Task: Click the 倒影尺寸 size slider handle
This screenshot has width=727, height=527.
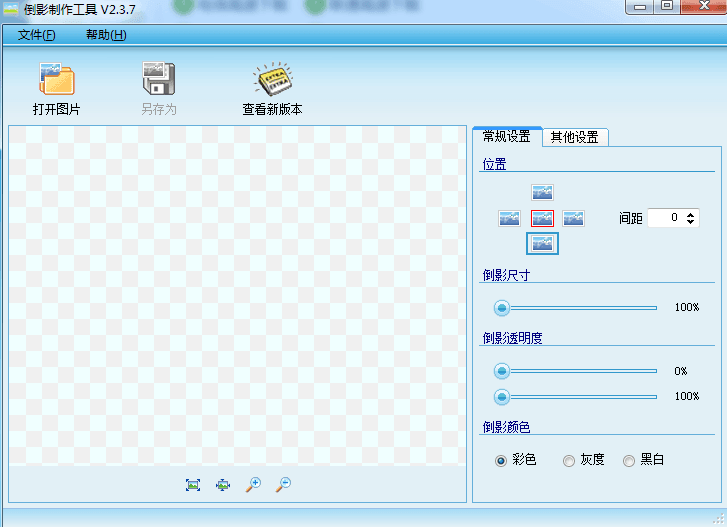Action: coord(502,308)
